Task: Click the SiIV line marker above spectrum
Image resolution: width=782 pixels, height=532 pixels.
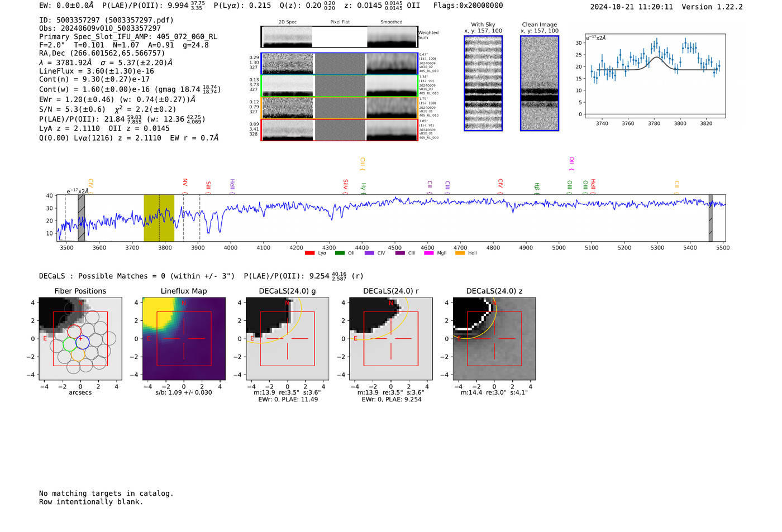Action: click(x=346, y=187)
